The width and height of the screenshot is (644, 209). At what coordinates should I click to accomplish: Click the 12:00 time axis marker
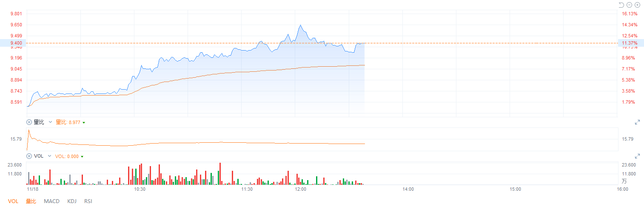300,189
